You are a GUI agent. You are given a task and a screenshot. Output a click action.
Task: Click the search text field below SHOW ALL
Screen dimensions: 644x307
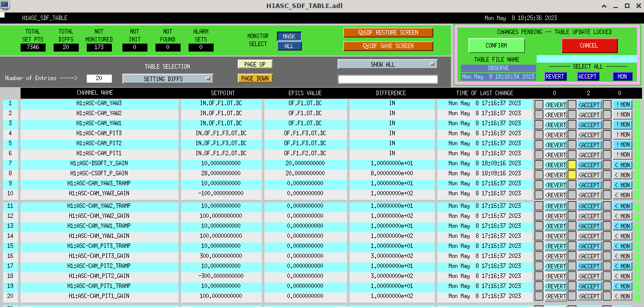click(387, 79)
